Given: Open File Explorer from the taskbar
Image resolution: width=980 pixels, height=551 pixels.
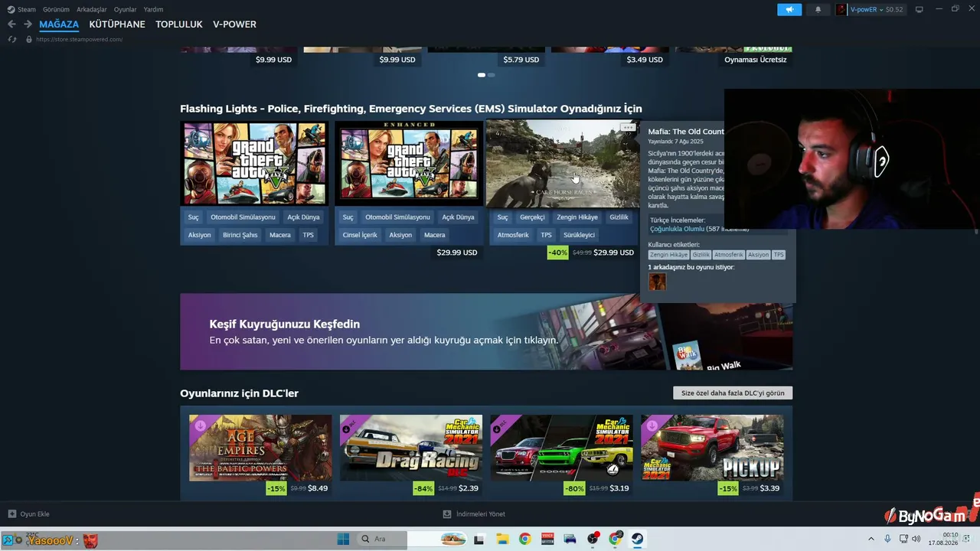Looking at the screenshot, I should (502, 539).
